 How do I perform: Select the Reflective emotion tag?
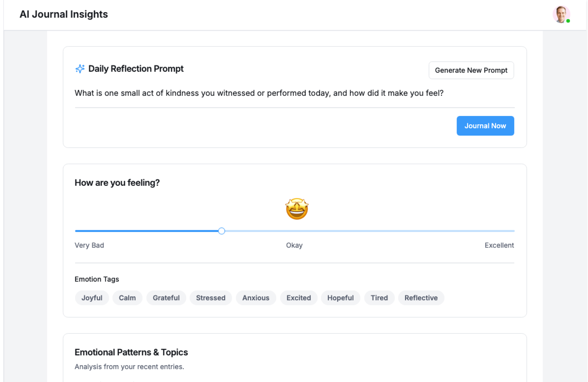(x=421, y=298)
